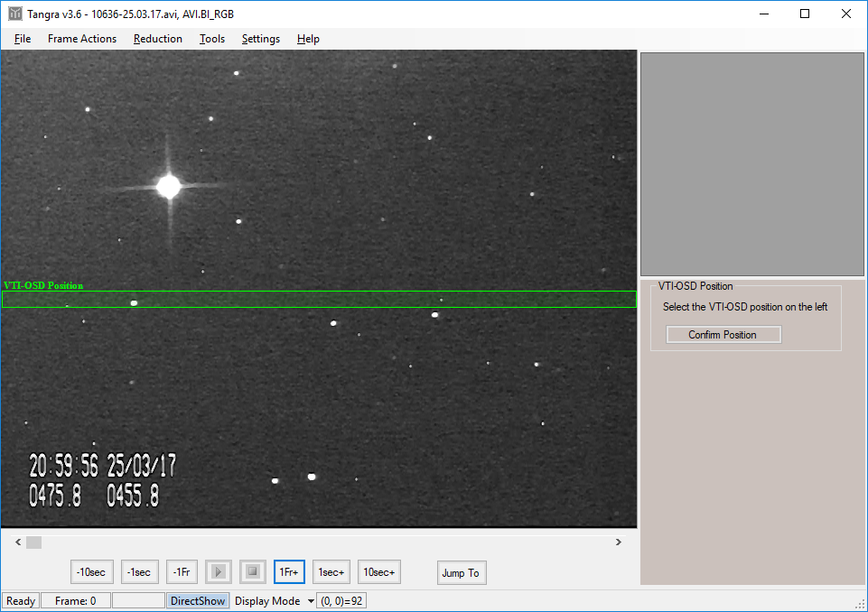Step back one frame using -1Fr

point(182,572)
